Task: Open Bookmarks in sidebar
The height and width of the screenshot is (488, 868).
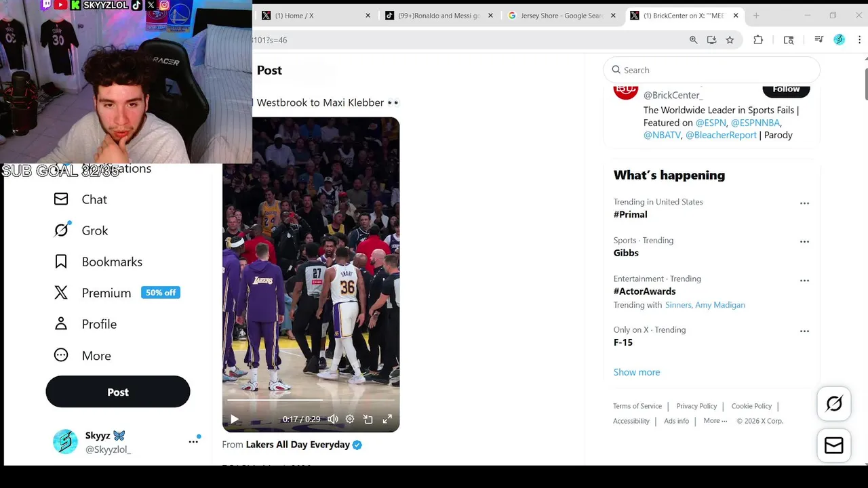Action: click(x=98, y=262)
